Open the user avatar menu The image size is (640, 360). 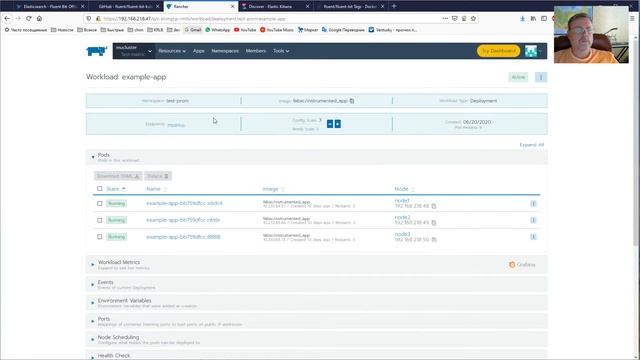click(x=533, y=51)
